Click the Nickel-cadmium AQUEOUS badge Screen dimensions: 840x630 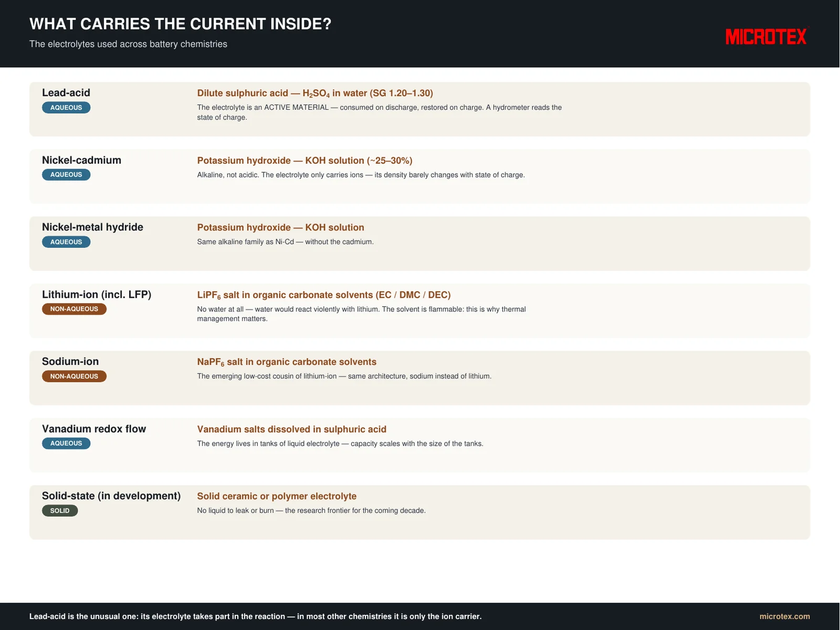pyautogui.click(x=66, y=175)
